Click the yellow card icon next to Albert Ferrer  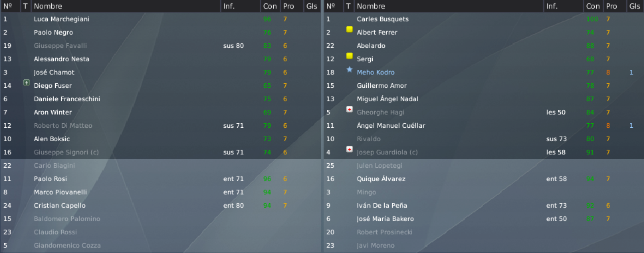pos(350,29)
